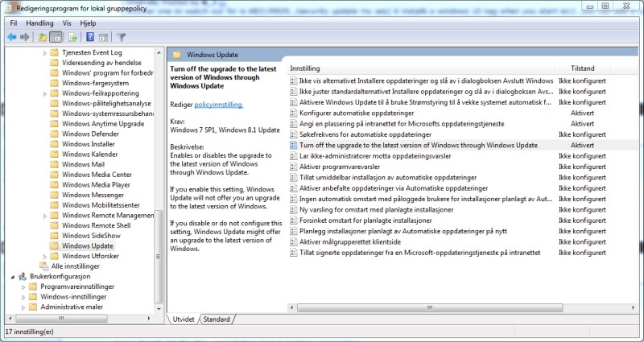This screenshot has height=342, width=644.
Task: Select 'Tillat umiddelbar installasjon av automatiske oppdateringer'
Action: pyautogui.click(x=388, y=177)
